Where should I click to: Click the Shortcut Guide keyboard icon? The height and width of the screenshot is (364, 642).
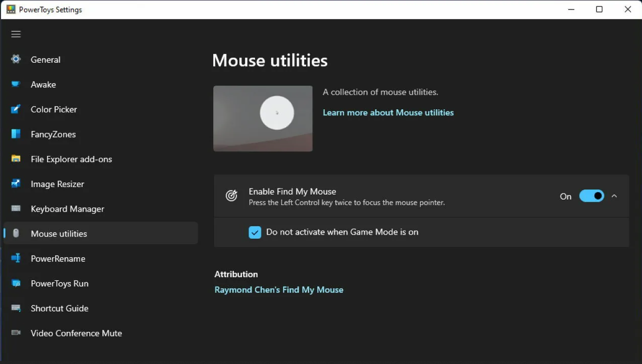(16, 308)
